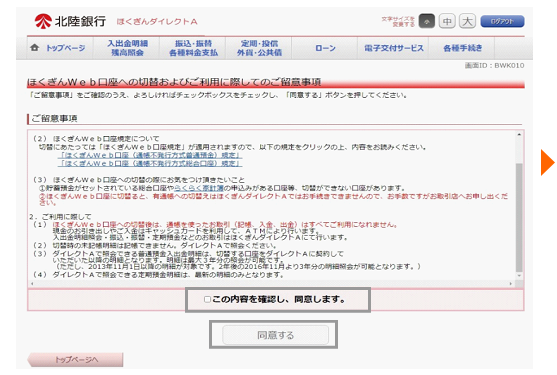The image size is (557, 375).
Task: Click the ログアウト logout button
Action: 502,21
